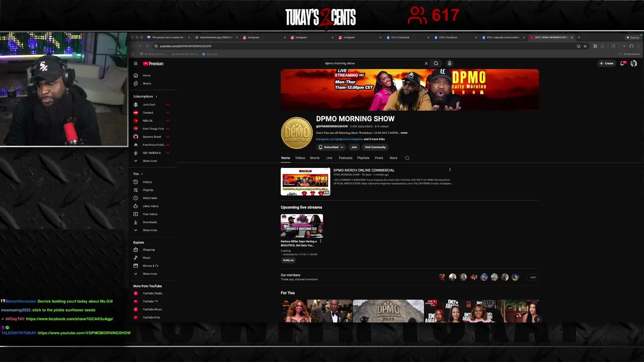Click Visit Community button
This screenshot has width=644, height=362.
[x=375, y=147]
